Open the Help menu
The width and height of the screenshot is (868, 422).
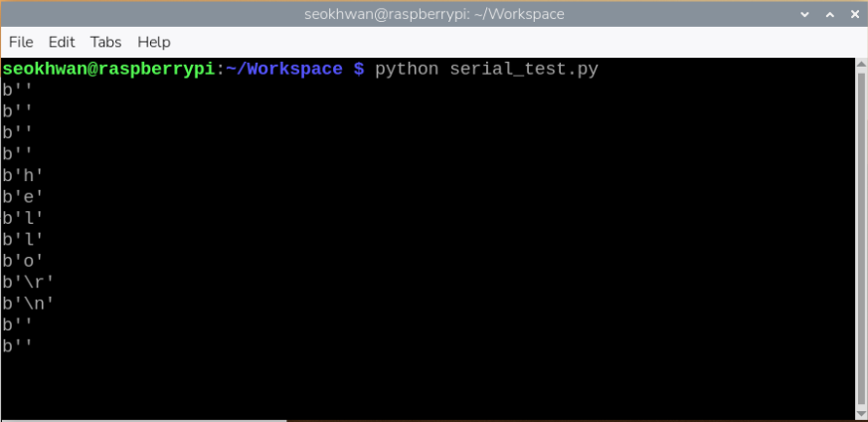(x=154, y=42)
